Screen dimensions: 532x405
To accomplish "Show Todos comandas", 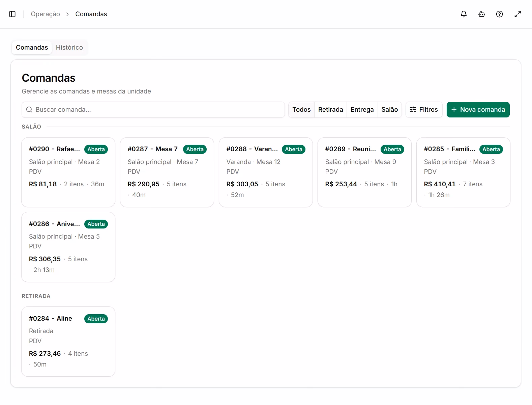I will (x=301, y=110).
